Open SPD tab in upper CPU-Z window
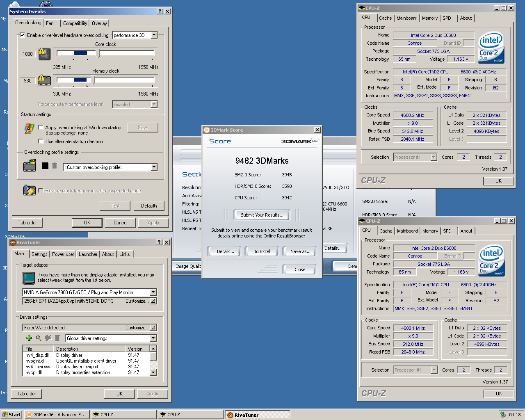Image resolution: width=525 pixels, height=420 pixels. [447, 18]
